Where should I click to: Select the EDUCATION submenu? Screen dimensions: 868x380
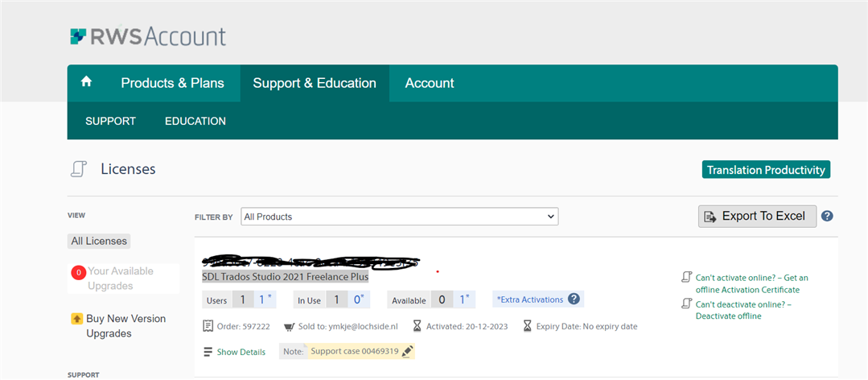click(195, 121)
